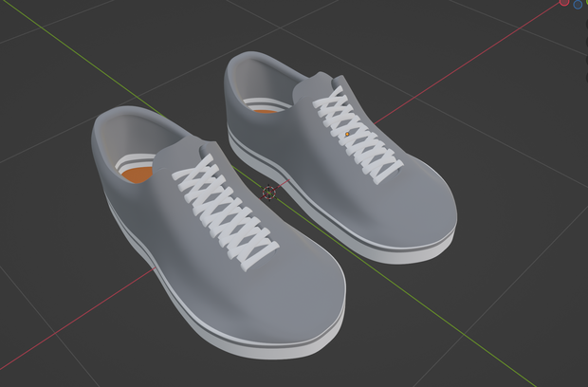Click the blue Z-axis circle of the navigation gizmo

pos(578,4)
